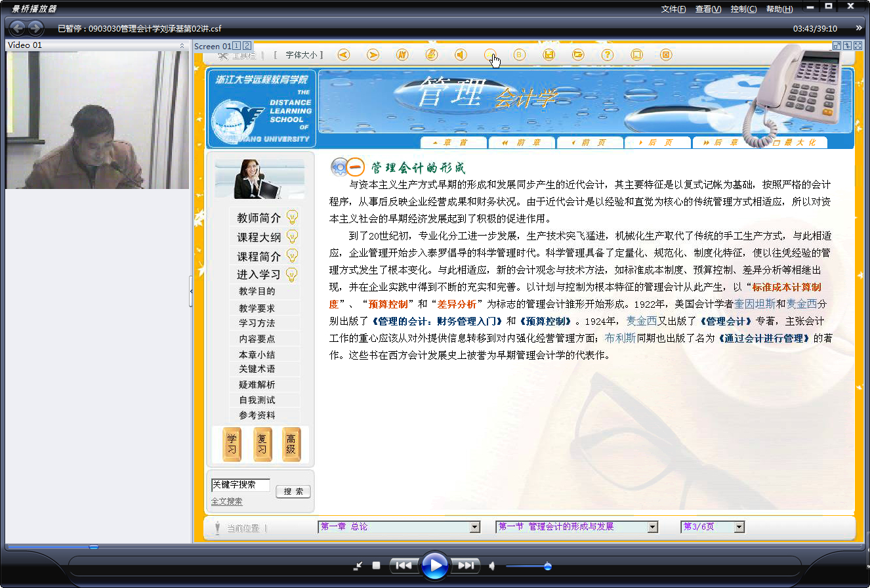This screenshot has width=870, height=588.
Task: Open the 全文搜索 full-text search link
Action: click(226, 501)
